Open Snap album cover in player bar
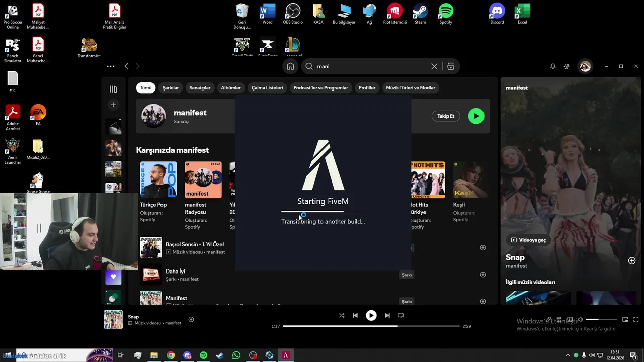This screenshot has height=362, width=644. [x=113, y=320]
